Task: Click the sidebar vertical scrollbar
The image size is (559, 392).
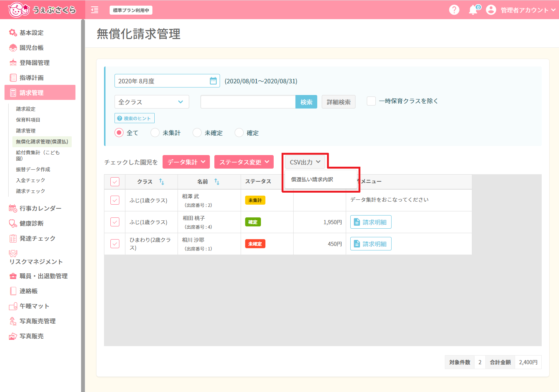Action: (x=83, y=205)
